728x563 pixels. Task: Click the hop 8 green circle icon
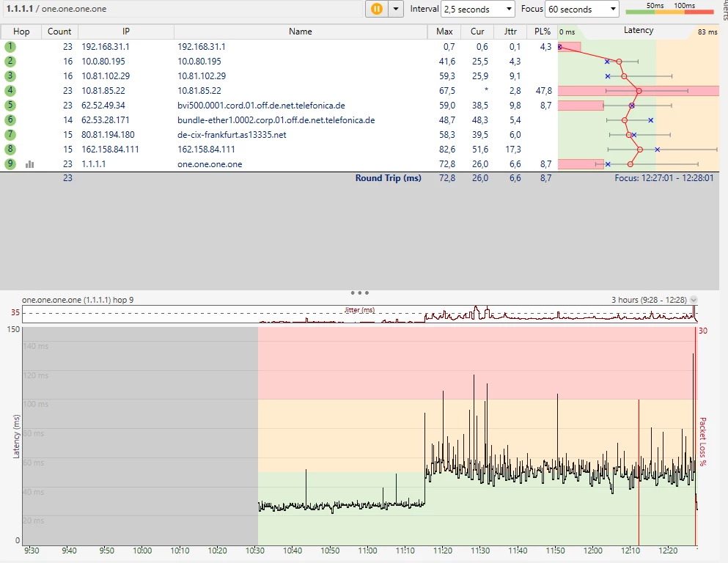(10, 150)
